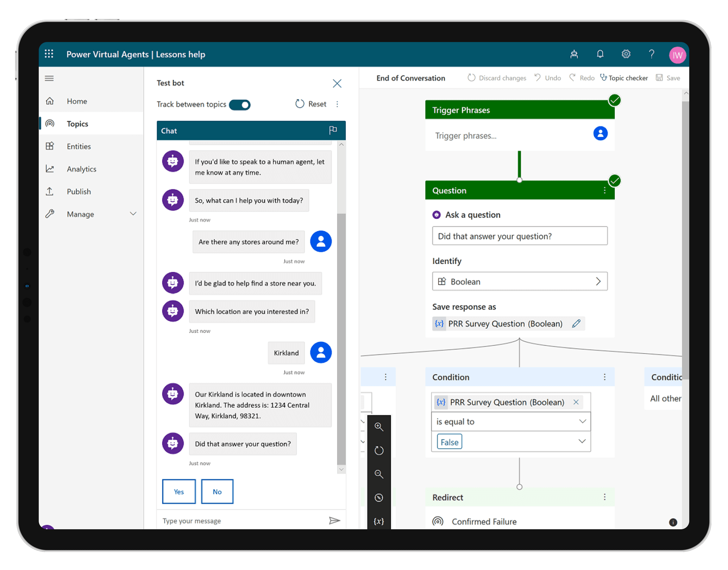Open left partial condition options dots
Image resolution: width=728 pixels, height=570 pixels.
386,377
